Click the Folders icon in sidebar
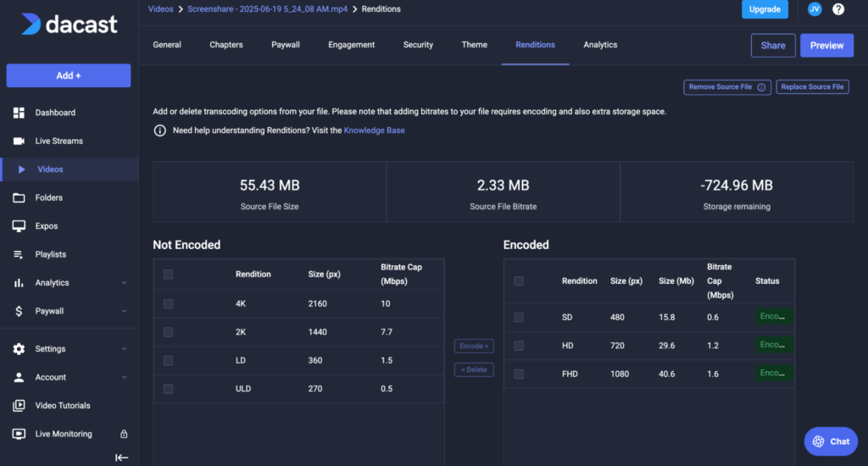The width and height of the screenshot is (868, 466). [x=19, y=197]
